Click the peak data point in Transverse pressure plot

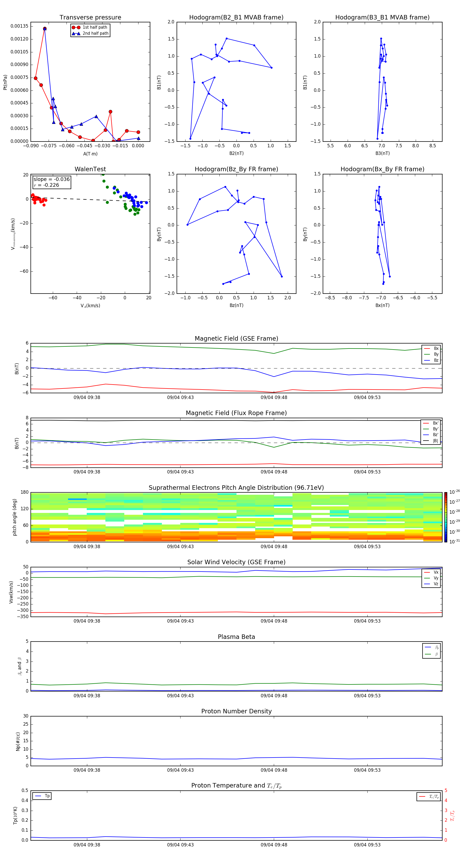[x=45, y=29]
